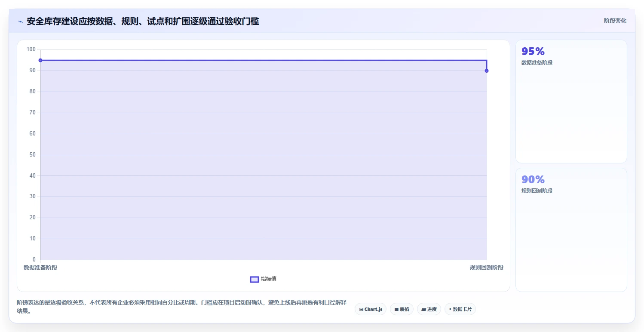Click the y-axis label 100
The width and height of the screenshot is (644, 332).
pos(31,49)
